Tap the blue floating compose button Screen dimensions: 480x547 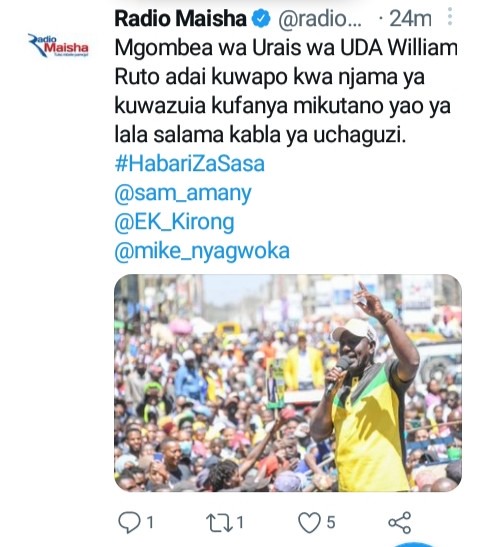(416, 545)
